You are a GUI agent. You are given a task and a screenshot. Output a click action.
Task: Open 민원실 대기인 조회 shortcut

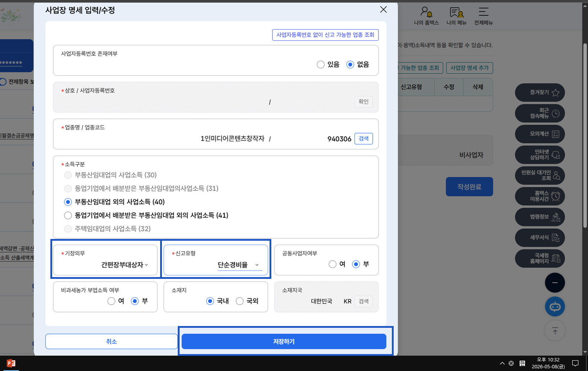540,175
